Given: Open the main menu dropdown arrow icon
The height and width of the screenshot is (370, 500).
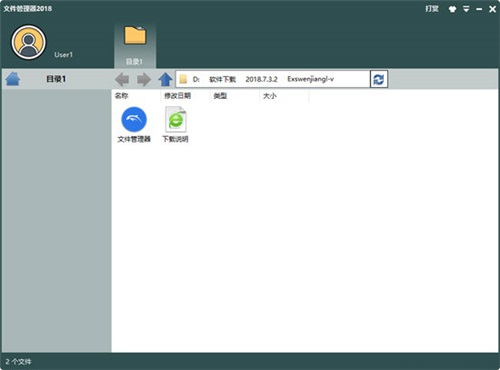Looking at the screenshot, I should pyautogui.click(x=466, y=9).
